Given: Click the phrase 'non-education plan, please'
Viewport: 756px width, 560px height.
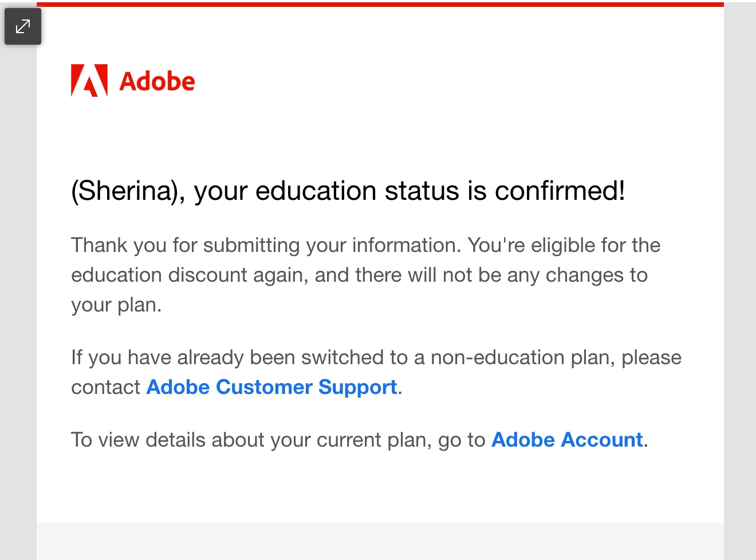Looking at the screenshot, I should point(556,357).
